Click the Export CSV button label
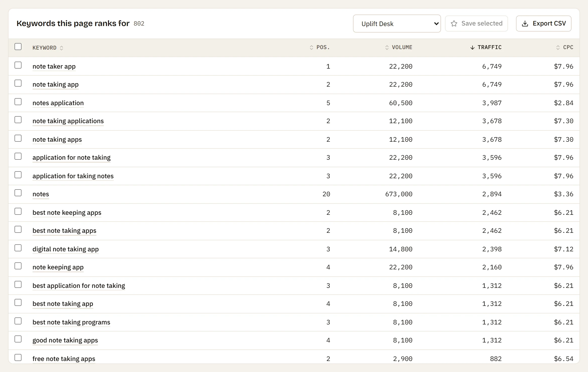 pos(549,24)
